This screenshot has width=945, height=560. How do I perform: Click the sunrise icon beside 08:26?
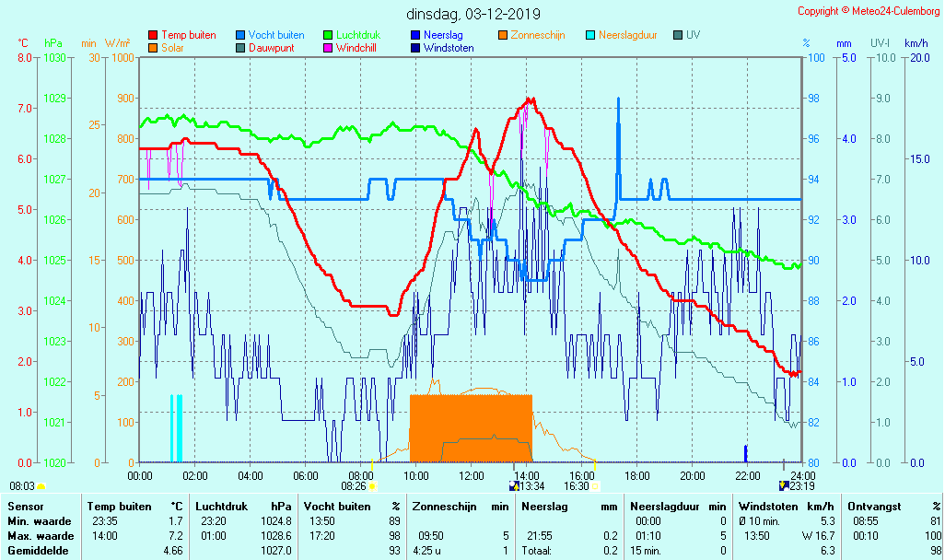[374, 485]
